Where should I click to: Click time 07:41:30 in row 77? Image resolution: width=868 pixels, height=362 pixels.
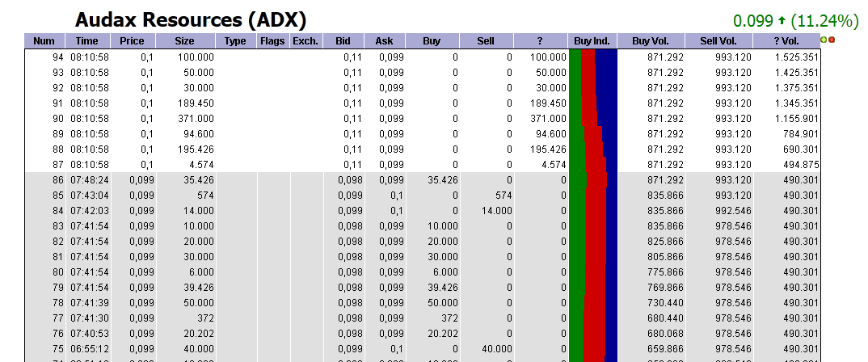tap(89, 318)
